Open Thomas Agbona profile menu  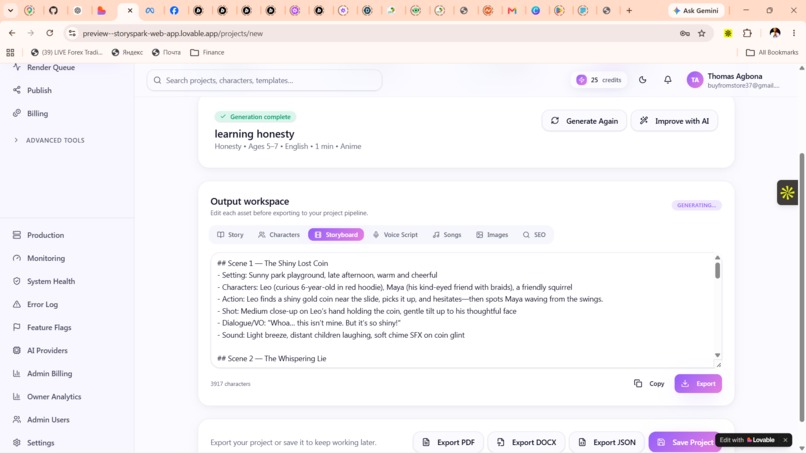[x=734, y=80]
